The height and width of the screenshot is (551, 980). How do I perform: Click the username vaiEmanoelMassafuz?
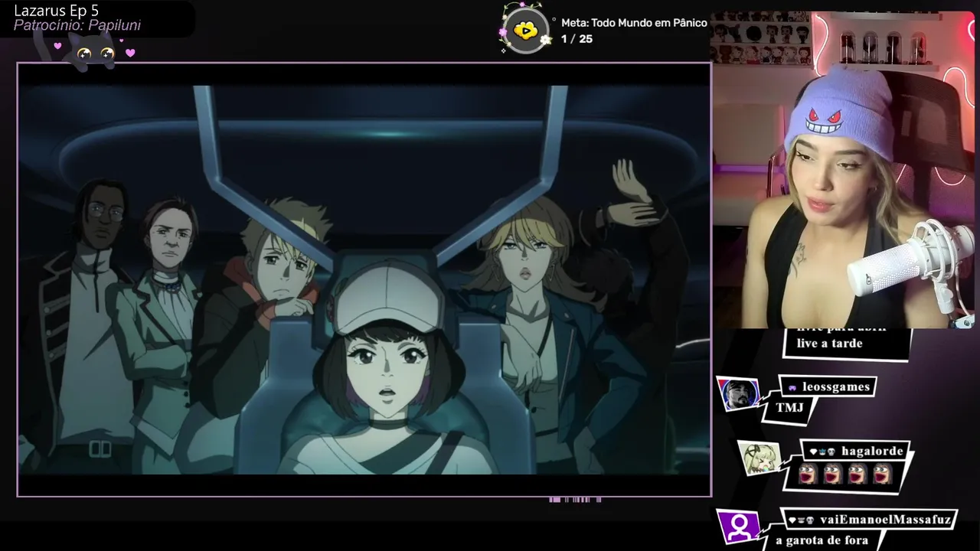(x=885, y=520)
